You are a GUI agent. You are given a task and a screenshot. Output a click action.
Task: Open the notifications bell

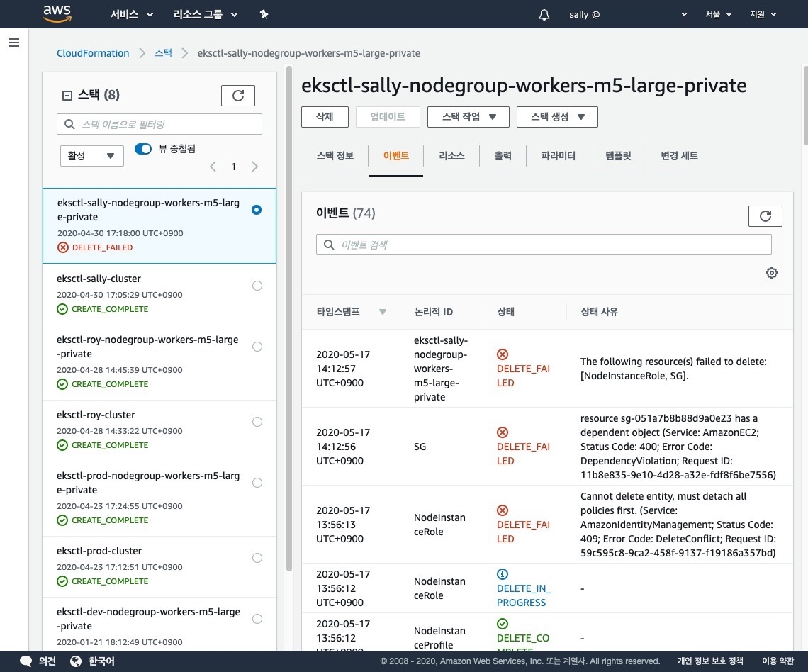[x=544, y=14]
